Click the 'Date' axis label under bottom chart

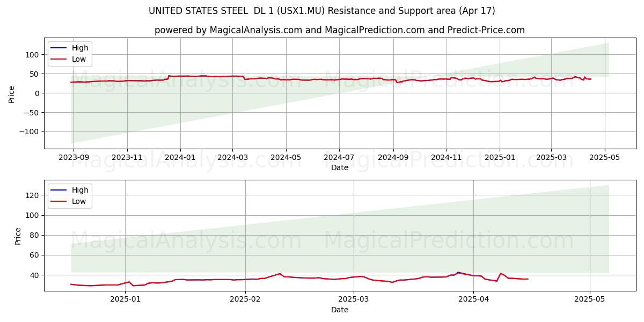tap(340, 310)
